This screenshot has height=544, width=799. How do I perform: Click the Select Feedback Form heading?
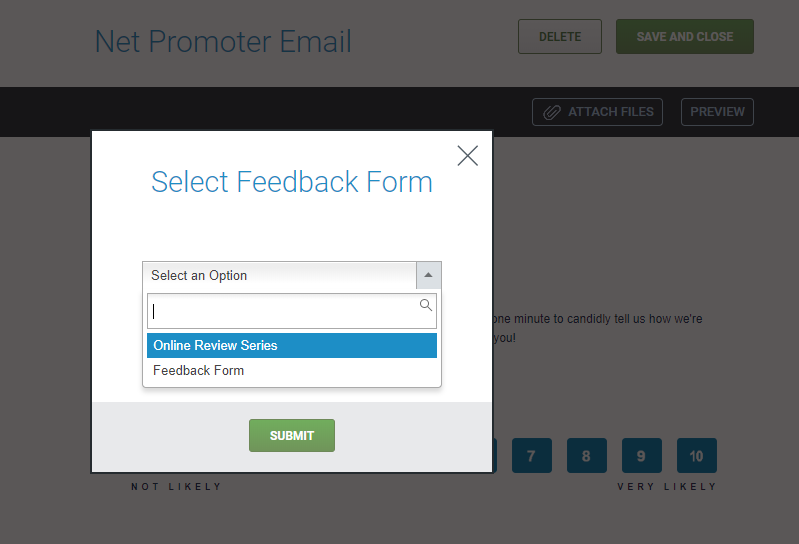click(x=291, y=182)
